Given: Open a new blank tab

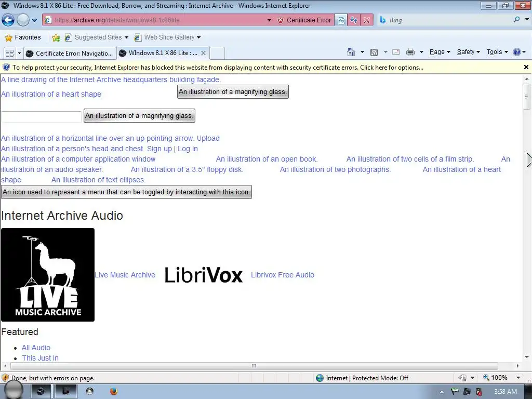Looking at the screenshot, I should pos(217,54).
